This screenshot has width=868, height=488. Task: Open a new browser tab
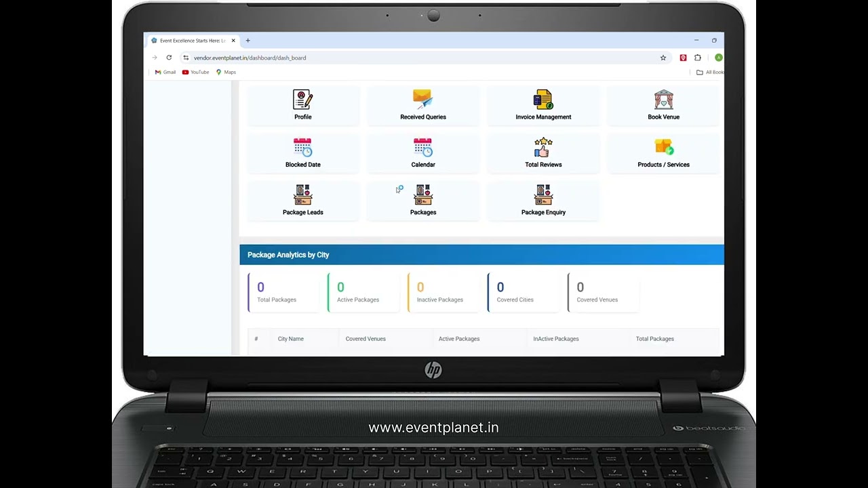248,41
